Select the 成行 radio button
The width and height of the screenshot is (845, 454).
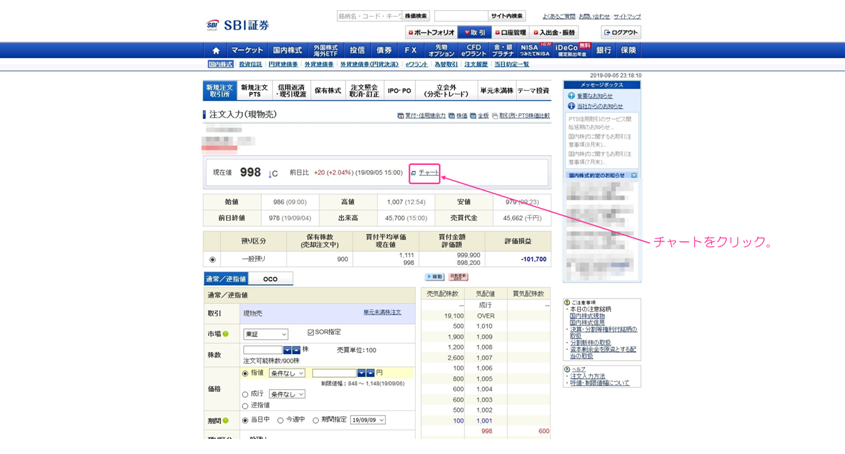[246, 394]
